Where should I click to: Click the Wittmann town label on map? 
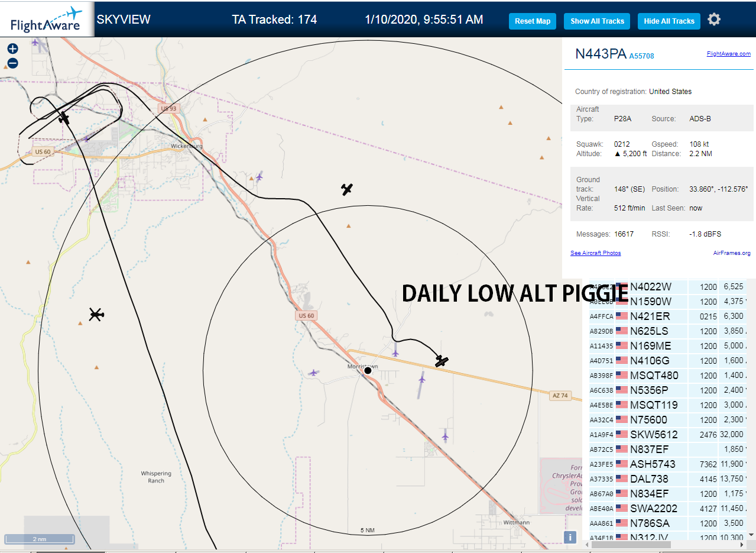point(516,523)
